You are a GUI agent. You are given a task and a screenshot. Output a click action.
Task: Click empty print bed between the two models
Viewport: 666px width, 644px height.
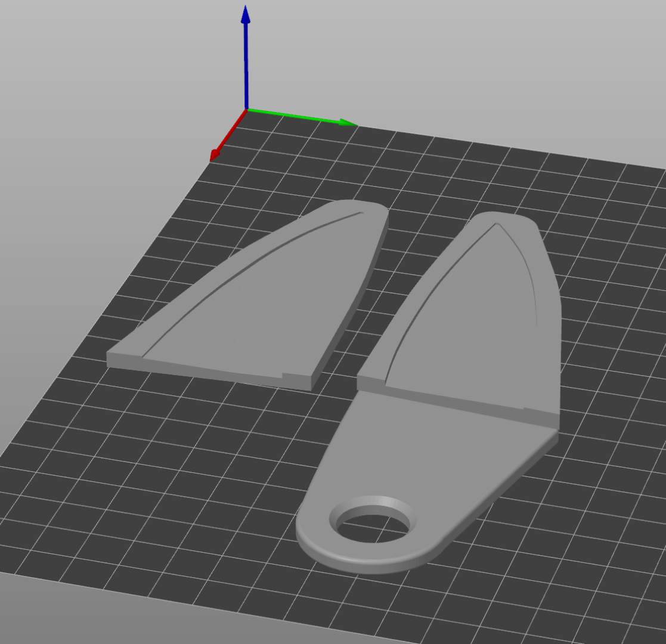382,286
